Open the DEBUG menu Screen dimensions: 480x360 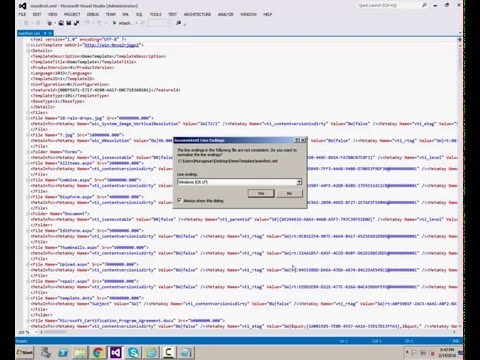point(93,14)
